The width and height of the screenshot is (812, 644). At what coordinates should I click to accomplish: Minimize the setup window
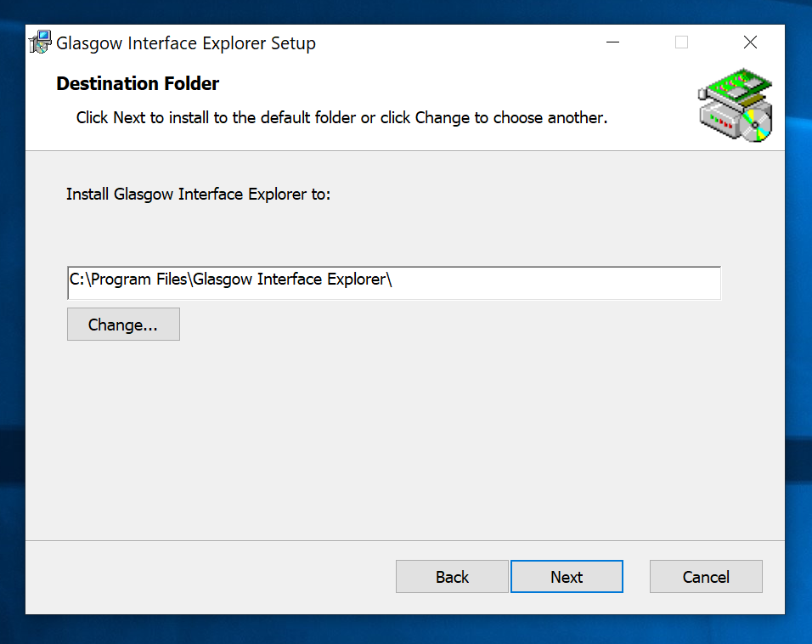point(612,42)
